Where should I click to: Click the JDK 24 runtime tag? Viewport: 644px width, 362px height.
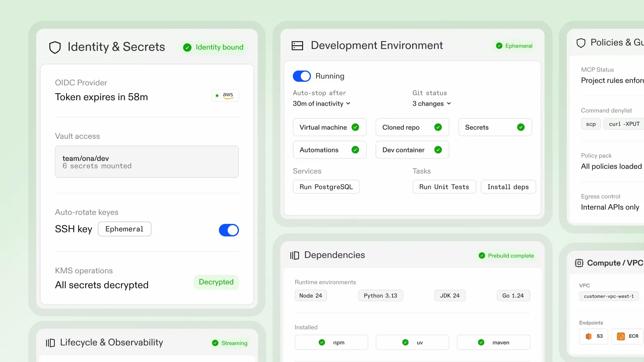tap(450, 296)
